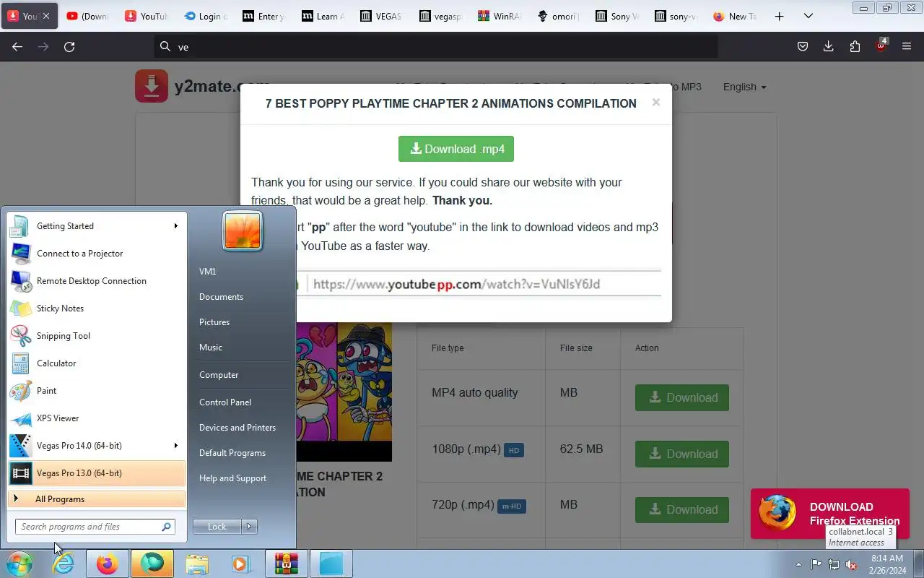Click the uBlock Origin toolbar icon
This screenshot has width=924, height=578.
coord(881,45)
